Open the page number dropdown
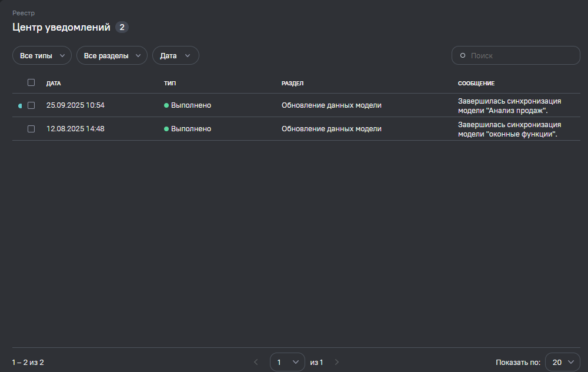 [x=287, y=362]
